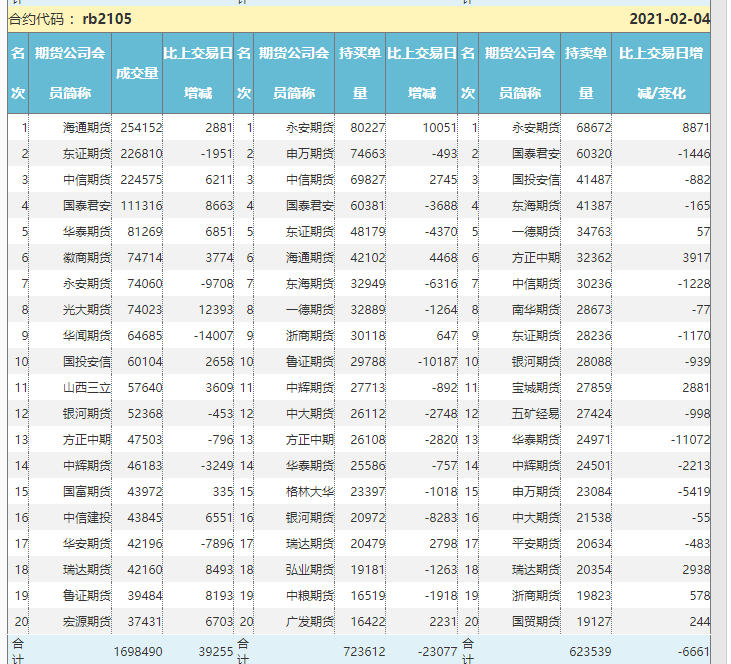Select 鲁证期货 long change -10187
Screen dimensions: 731x664
tap(437, 362)
